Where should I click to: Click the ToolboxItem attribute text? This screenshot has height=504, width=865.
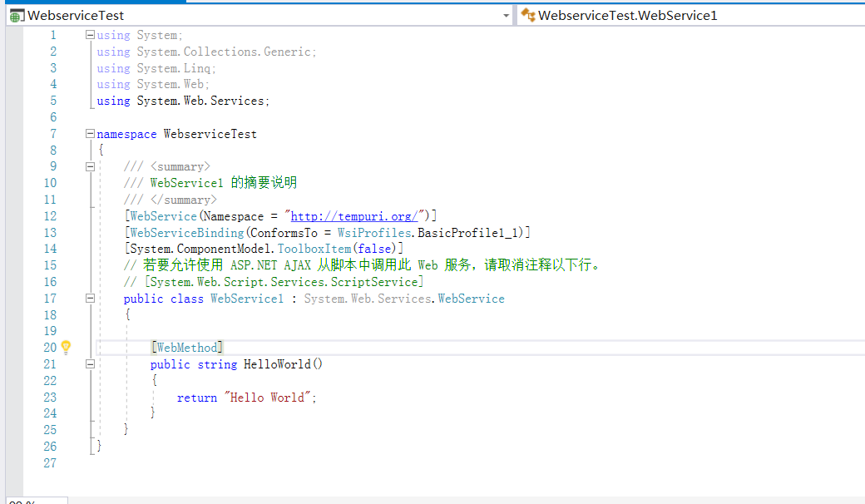coord(314,249)
